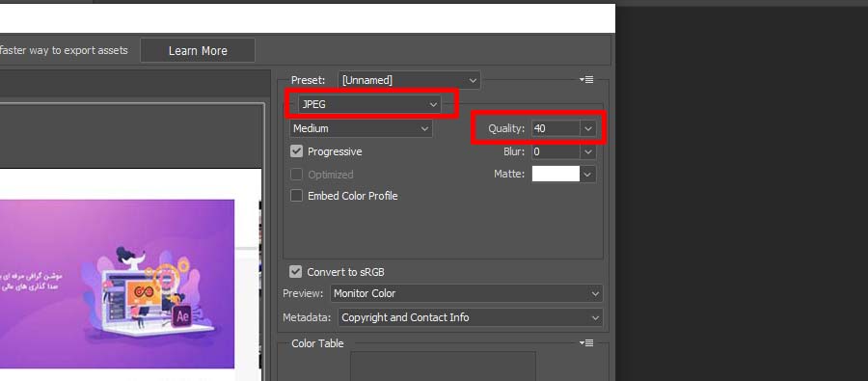Click the Blur value field showing 0
Viewport: 868px width, 381px height.
[555, 151]
